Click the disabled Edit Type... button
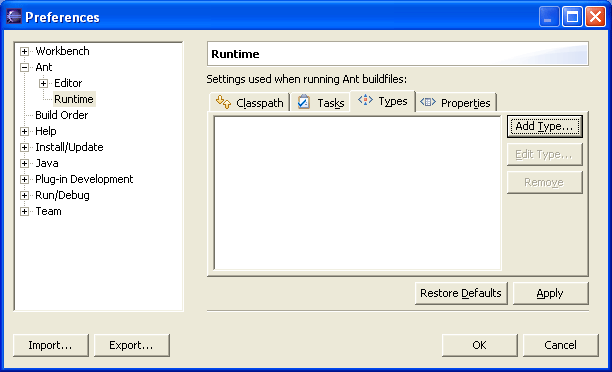612x372 pixels. [544, 154]
